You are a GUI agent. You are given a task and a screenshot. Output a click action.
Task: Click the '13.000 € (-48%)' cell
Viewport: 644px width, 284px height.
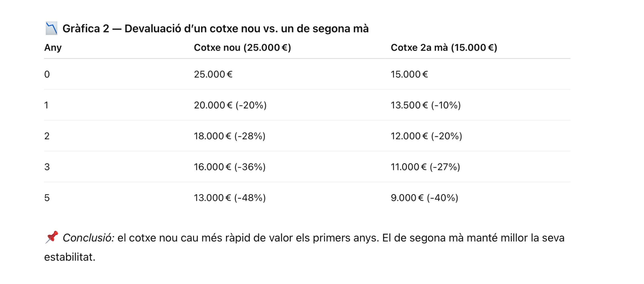coord(229,198)
